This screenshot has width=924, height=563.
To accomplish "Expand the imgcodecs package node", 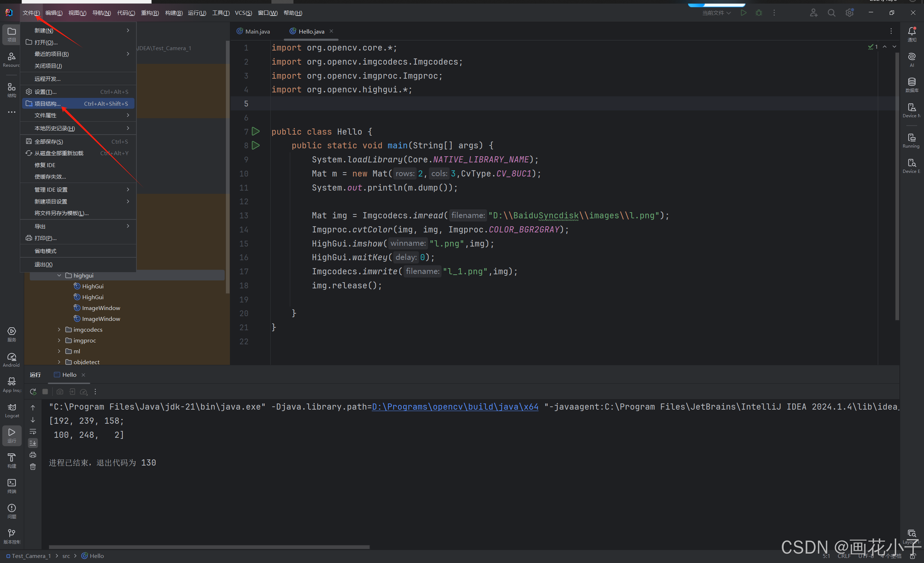I will coord(59,329).
